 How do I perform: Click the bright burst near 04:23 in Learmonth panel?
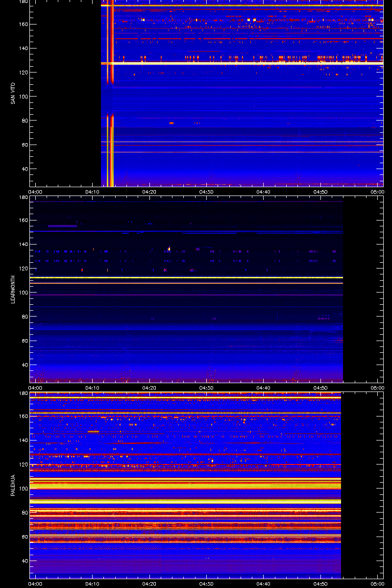tap(169, 248)
